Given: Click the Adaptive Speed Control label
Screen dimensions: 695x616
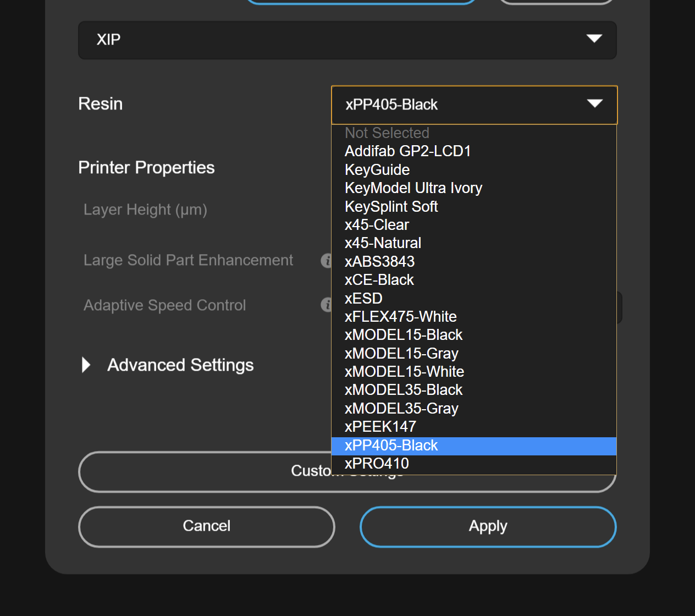Looking at the screenshot, I should (164, 305).
